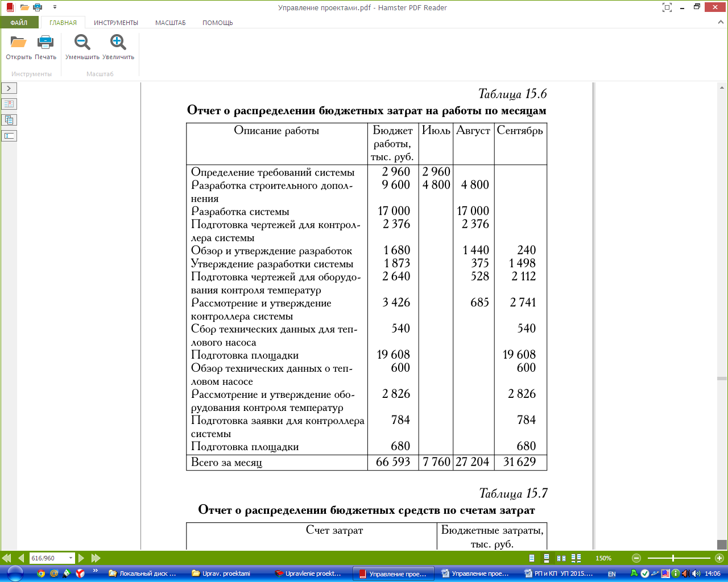Click the zoom-out minus button in status bar
This screenshot has width=728, height=582.
(x=636, y=558)
